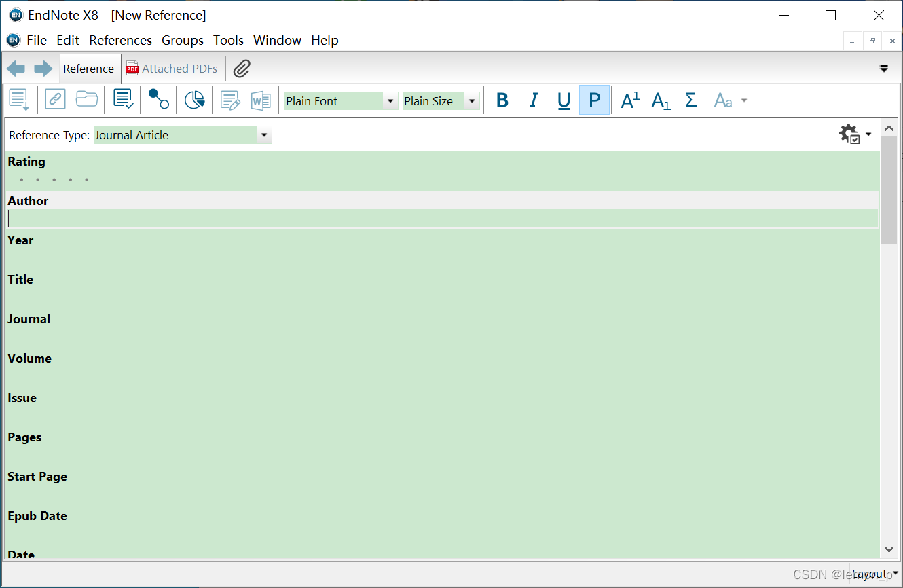Apply Bold formatting
The width and height of the screenshot is (903, 588).
click(x=502, y=100)
